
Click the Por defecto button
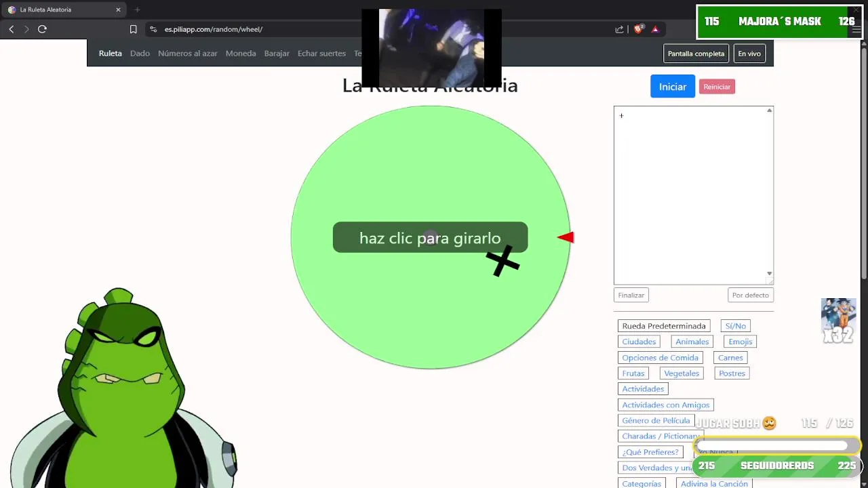751,295
